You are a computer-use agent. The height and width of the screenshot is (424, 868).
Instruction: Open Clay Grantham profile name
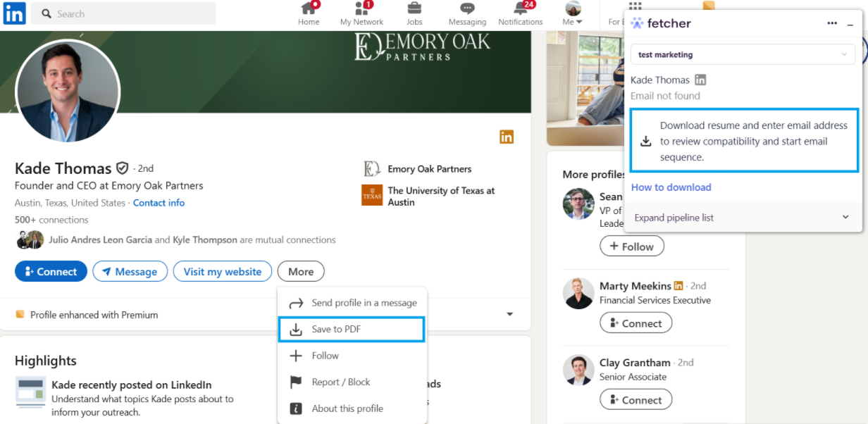click(635, 363)
